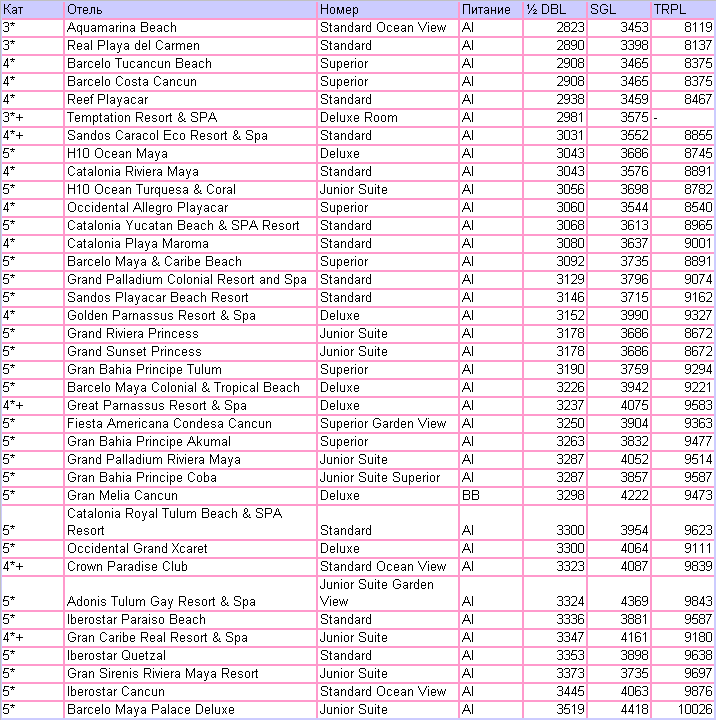Click the SGL column header
Image resolution: width=716 pixels, height=720 pixels.
coord(603,9)
